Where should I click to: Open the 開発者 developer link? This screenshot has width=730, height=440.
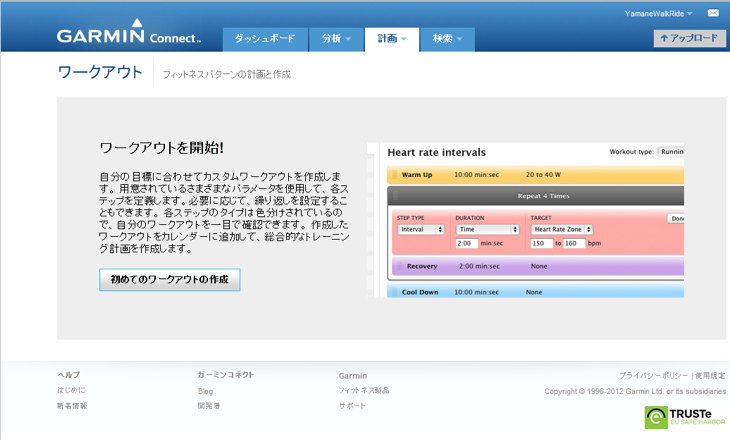pyautogui.click(x=209, y=406)
